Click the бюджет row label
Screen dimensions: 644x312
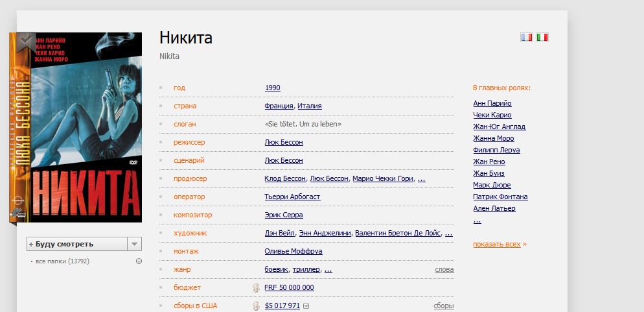pos(187,287)
